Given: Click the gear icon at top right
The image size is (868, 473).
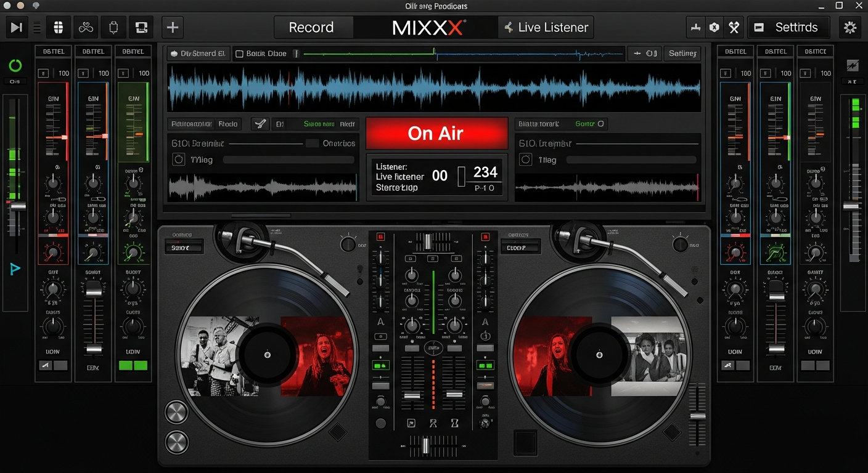Looking at the screenshot, I should tap(850, 27).
